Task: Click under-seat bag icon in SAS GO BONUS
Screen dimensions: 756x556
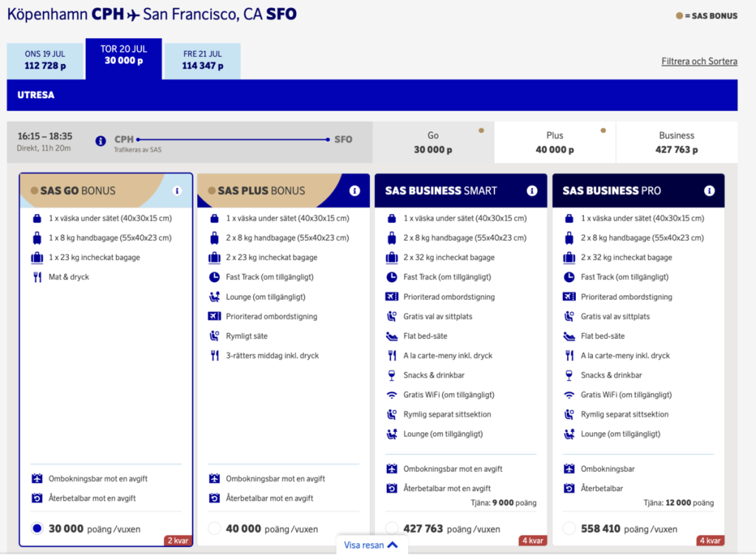Action: coord(37,219)
